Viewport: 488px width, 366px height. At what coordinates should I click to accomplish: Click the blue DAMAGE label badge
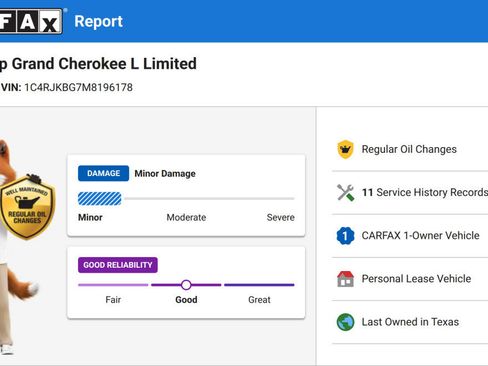[x=103, y=173]
